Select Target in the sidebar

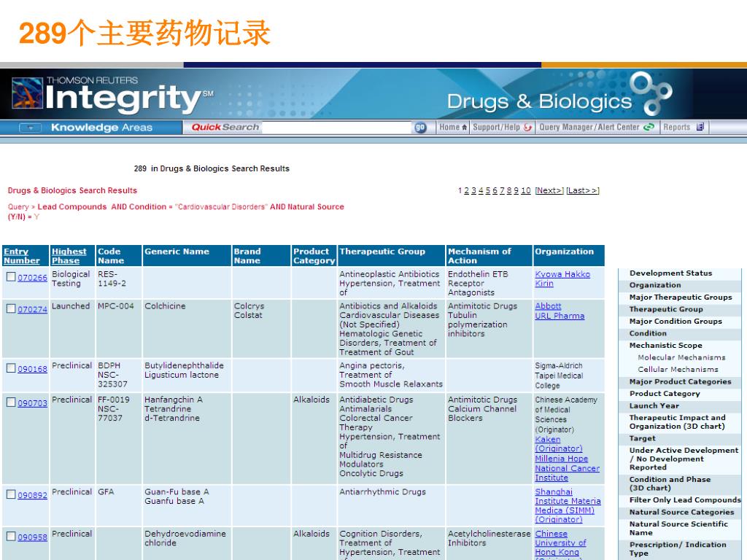coord(642,438)
